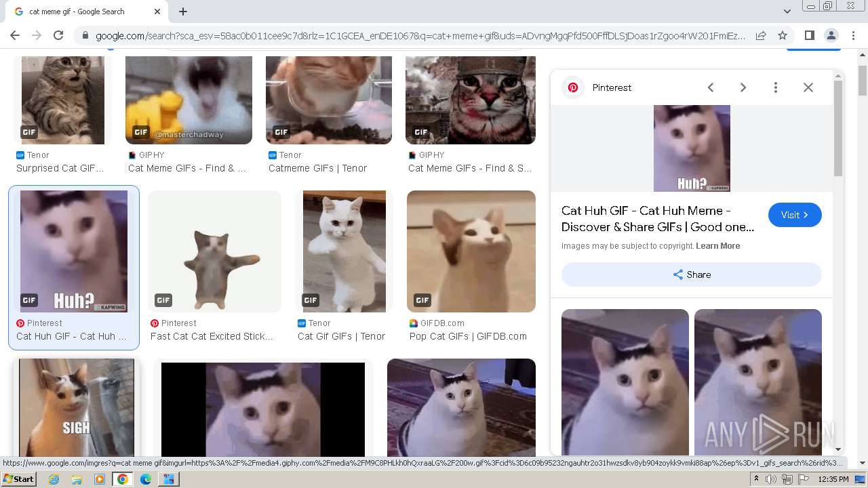Open Fast Cat Excited Sticker thumbnail
This screenshot has width=868, height=488.
[x=214, y=251]
